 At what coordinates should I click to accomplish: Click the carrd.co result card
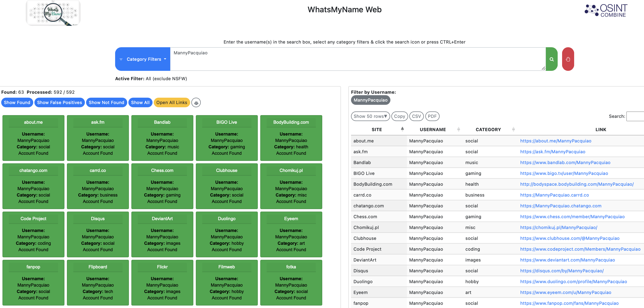pos(98,186)
